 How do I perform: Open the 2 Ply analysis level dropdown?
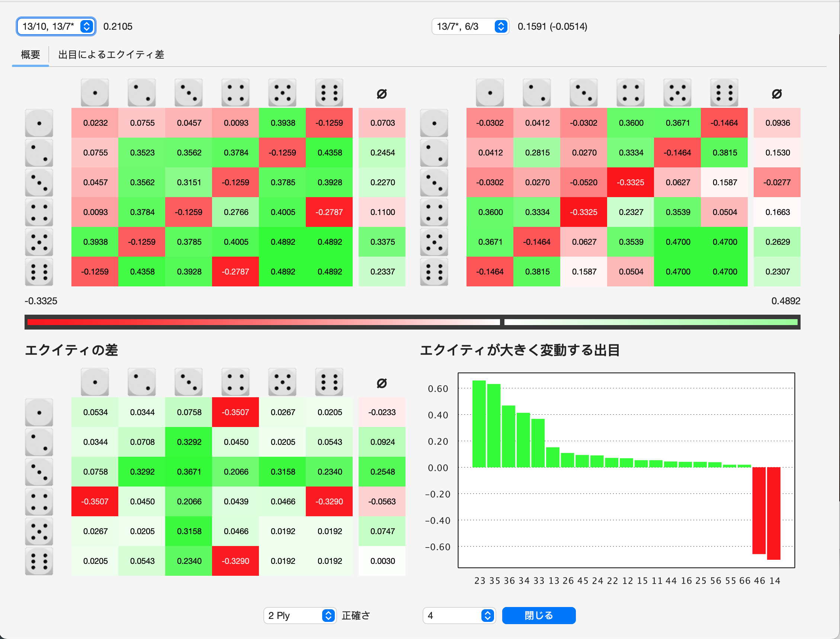click(x=300, y=616)
